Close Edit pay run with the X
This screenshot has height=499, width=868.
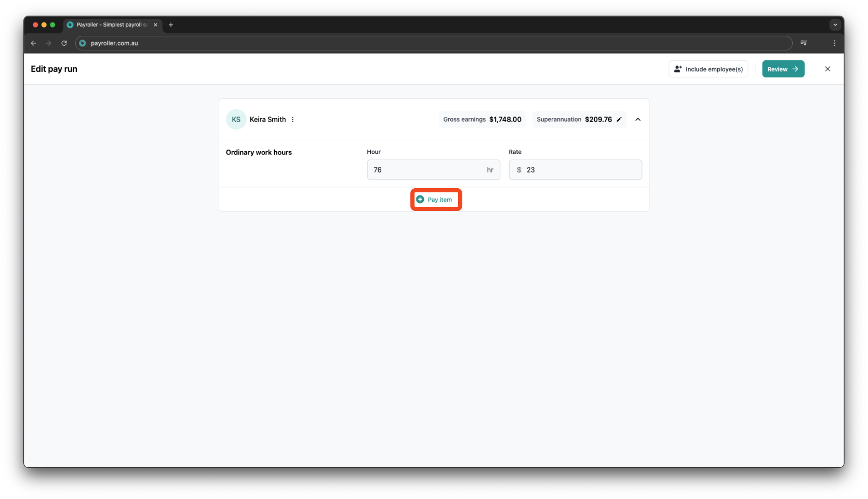[827, 69]
